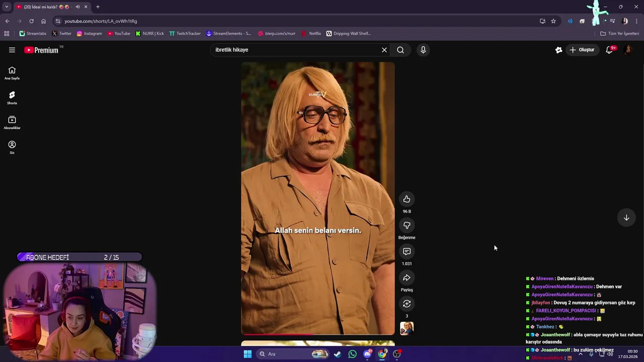
Task: Clear the search box with X
Action: coord(384,50)
